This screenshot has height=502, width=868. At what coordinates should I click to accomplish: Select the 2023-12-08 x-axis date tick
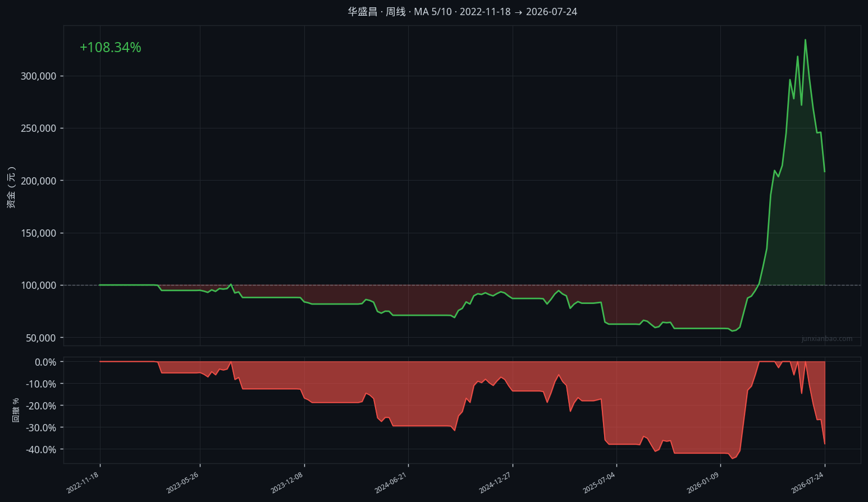pos(287,482)
